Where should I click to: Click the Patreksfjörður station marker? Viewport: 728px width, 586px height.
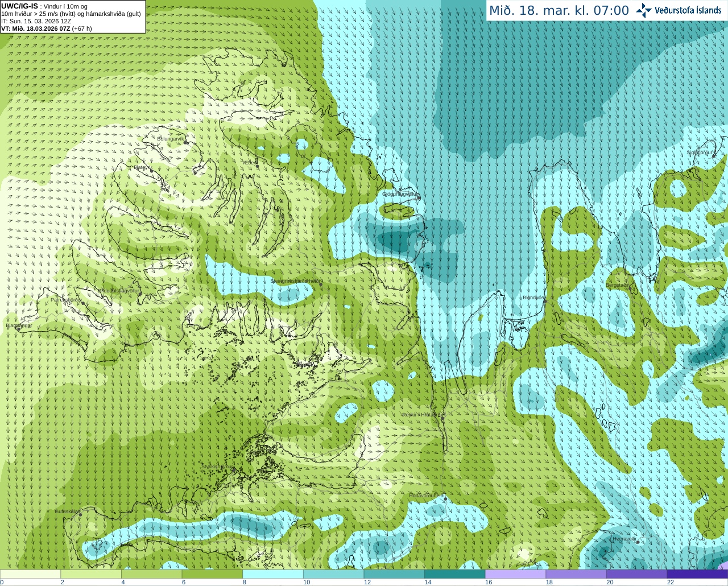(x=83, y=303)
